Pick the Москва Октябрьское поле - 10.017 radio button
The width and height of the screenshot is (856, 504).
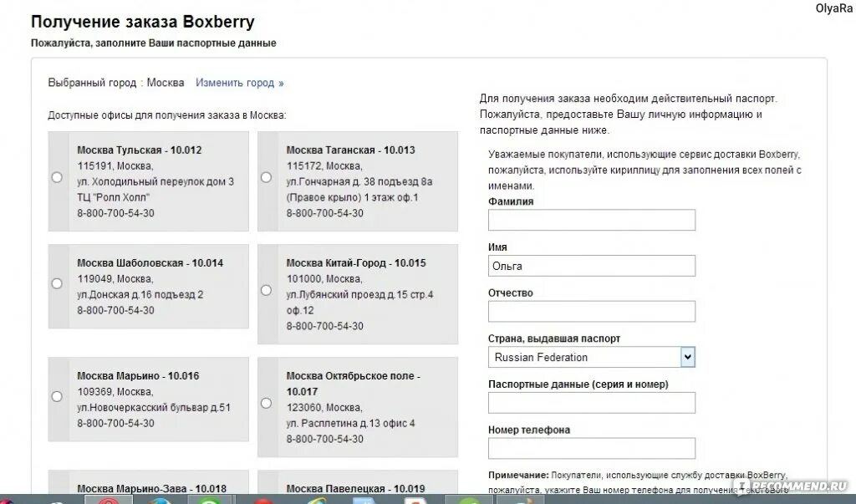pyautogui.click(x=266, y=404)
